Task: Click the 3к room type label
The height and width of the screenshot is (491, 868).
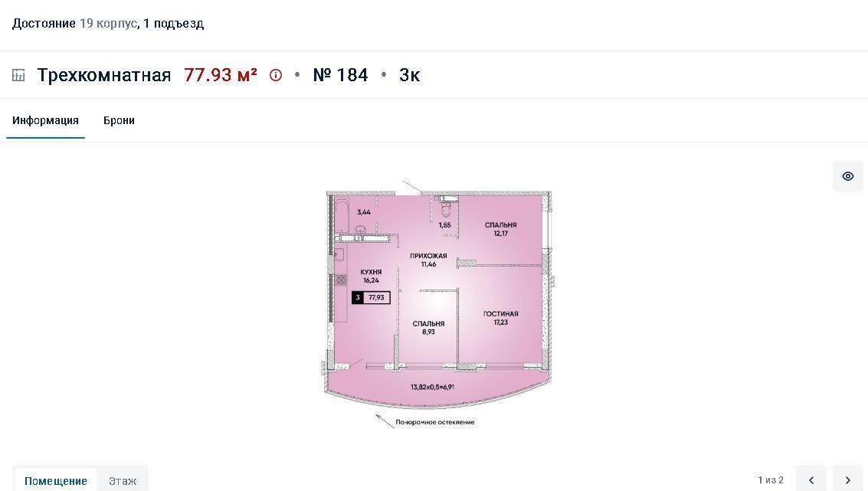Action: click(410, 75)
